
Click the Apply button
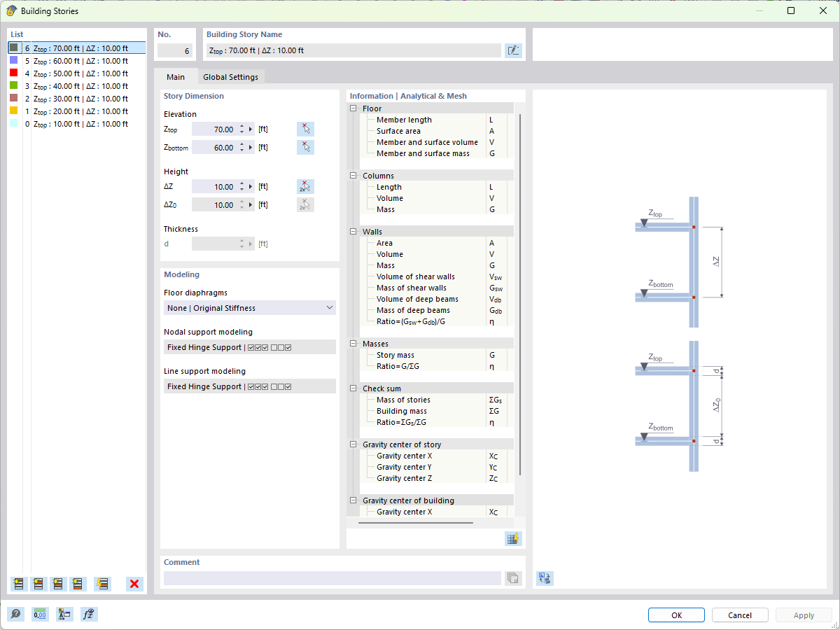[x=804, y=615]
